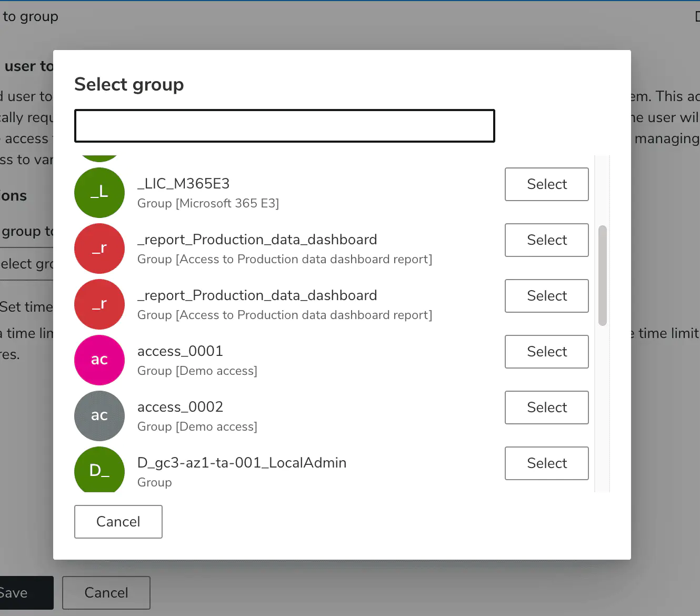Click the red _r avatar of the second report group
The image size is (700, 616).
[x=99, y=304]
